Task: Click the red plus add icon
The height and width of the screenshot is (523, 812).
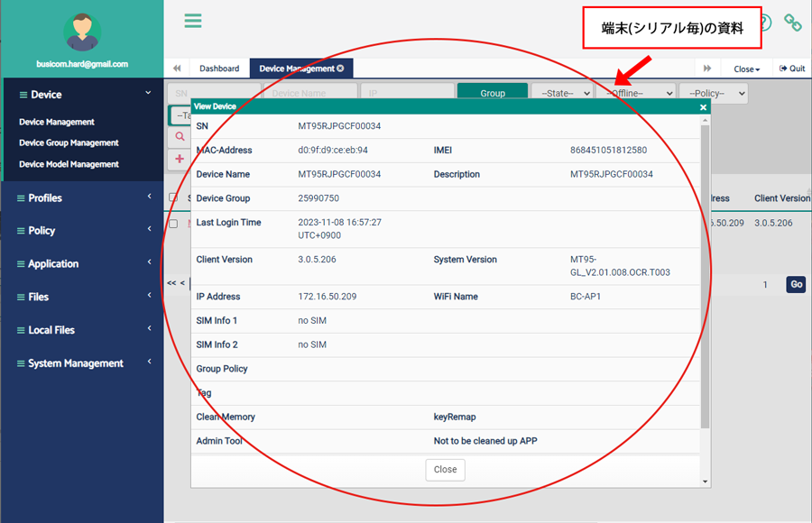Action: pyautogui.click(x=180, y=159)
